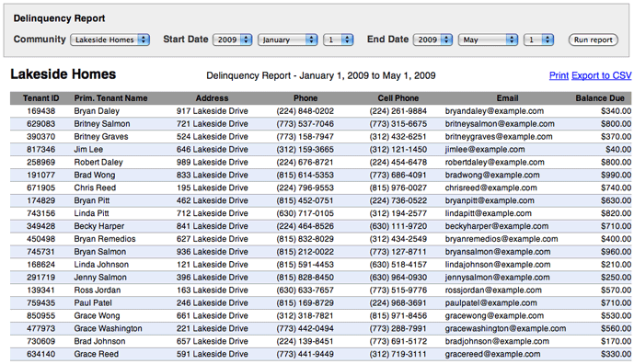Select the name Linda Johnson
The image size is (634, 364).
pos(101,265)
